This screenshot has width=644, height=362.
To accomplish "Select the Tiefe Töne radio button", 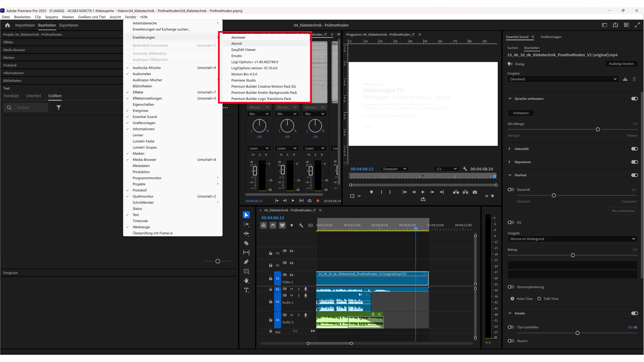I will [539, 298].
